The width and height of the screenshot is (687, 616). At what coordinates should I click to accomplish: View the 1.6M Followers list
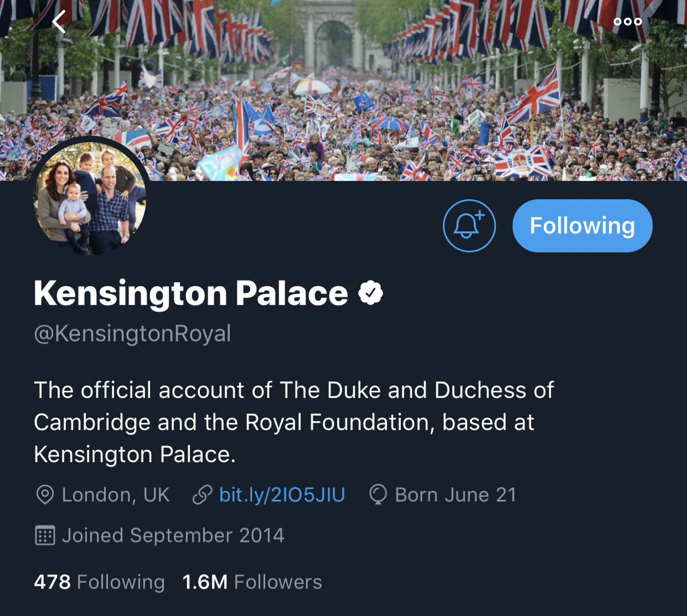252,582
